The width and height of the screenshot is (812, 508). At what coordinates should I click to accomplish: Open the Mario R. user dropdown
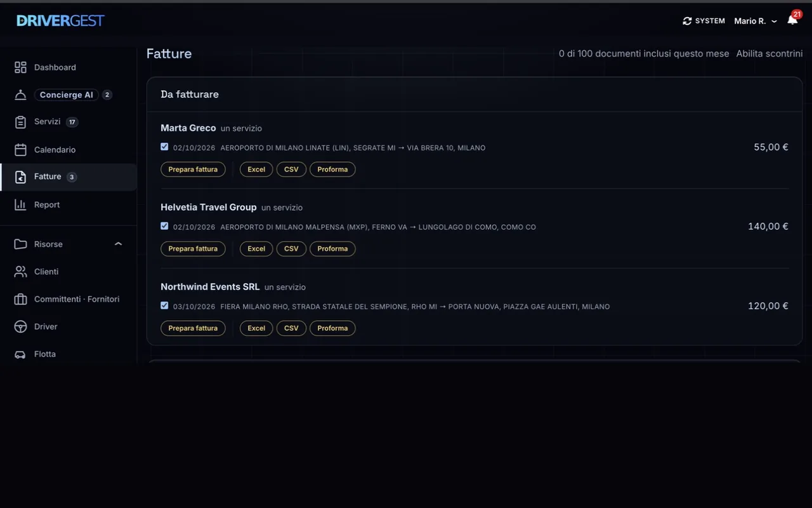[x=756, y=21]
